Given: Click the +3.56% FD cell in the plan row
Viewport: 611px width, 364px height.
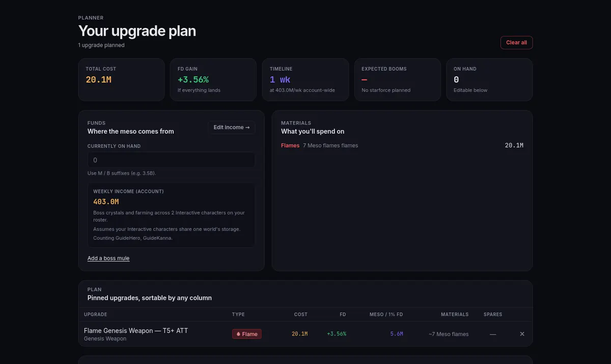Looking at the screenshot, I should tap(337, 334).
